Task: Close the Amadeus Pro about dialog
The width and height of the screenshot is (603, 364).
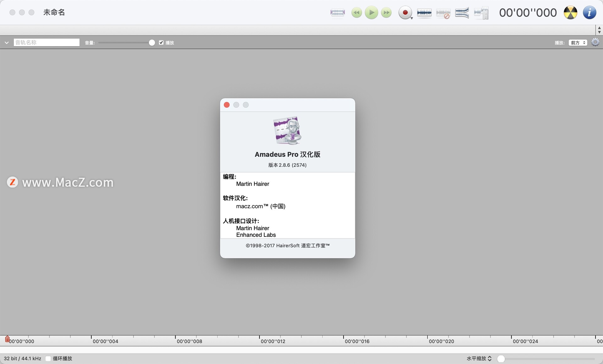Action: 226,105
